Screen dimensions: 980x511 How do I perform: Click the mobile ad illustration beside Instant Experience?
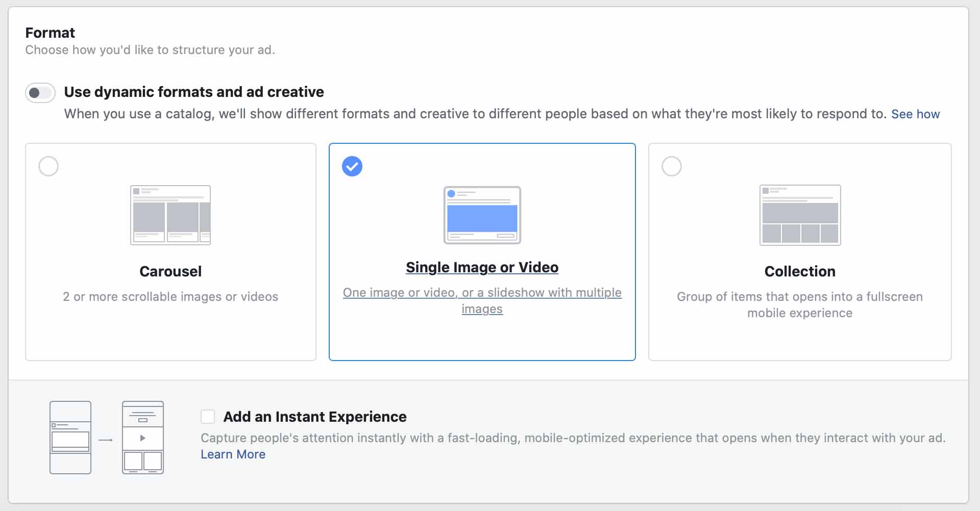pos(70,438)
